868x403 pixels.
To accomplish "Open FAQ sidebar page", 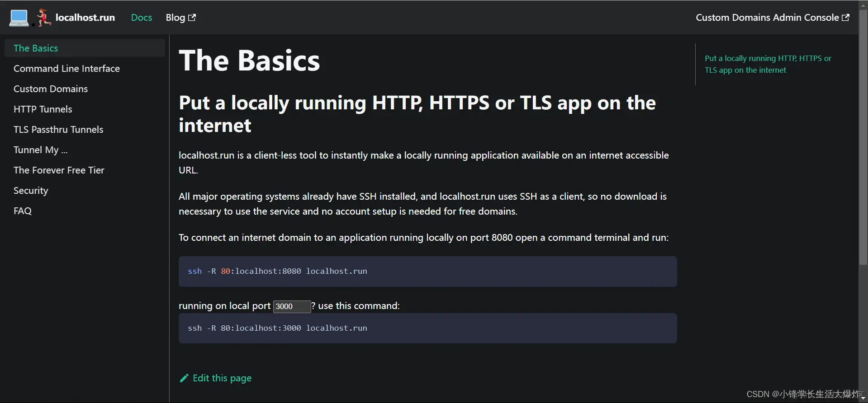I will 85,211.
